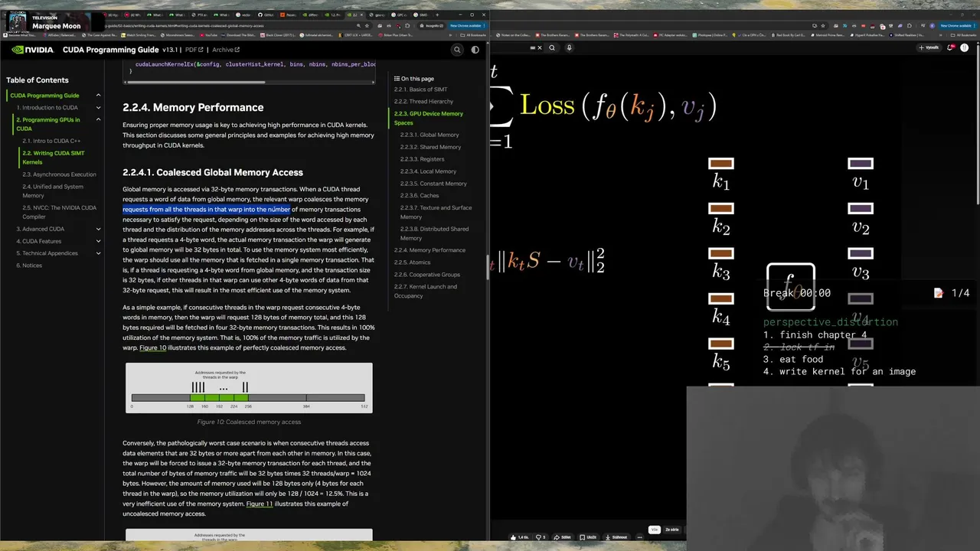Select the Ze série filter chip

coord(671,530)
